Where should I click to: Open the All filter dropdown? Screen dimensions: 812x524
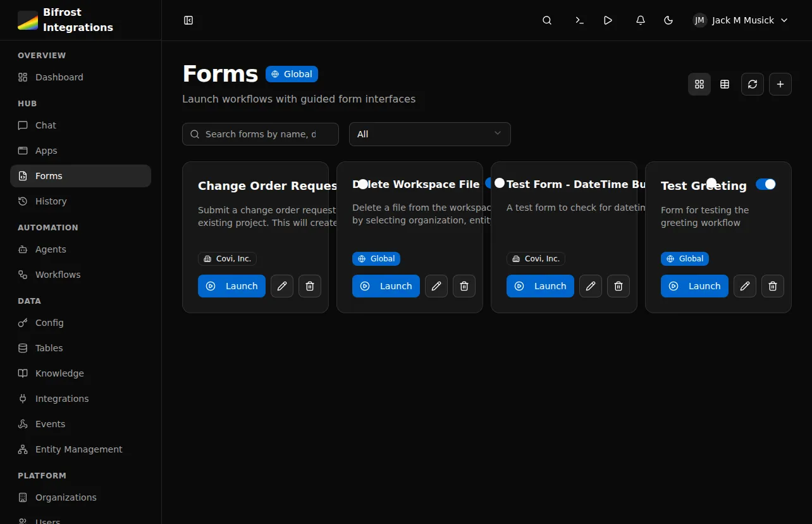[429, 134]
